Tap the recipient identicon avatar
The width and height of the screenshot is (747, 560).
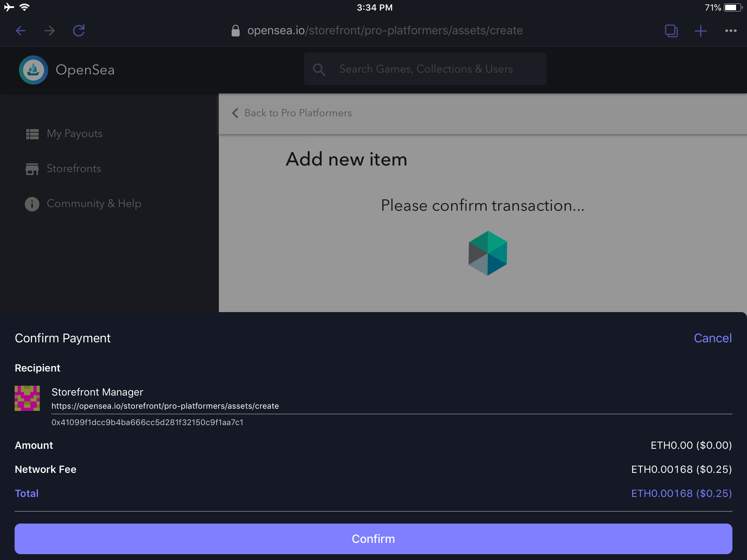click(x=27, y=398)
